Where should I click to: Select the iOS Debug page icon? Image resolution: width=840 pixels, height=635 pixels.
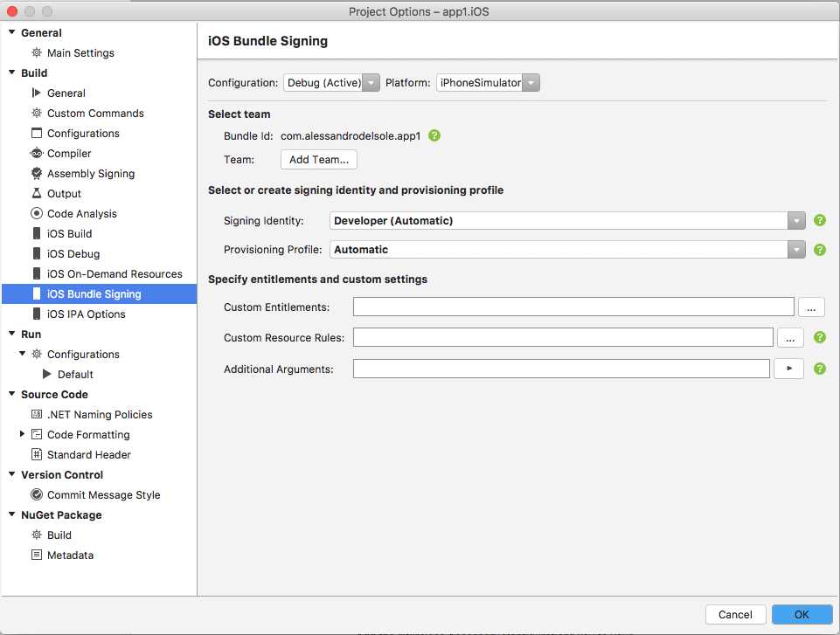[x=38, y=253]
